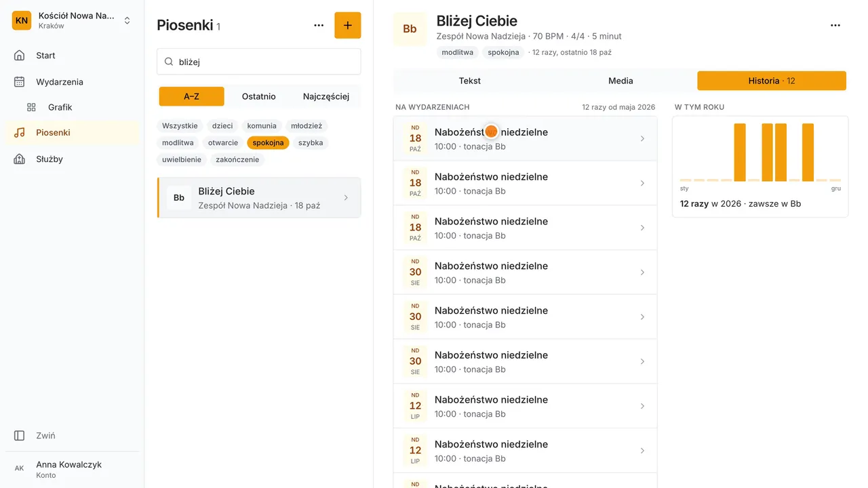
Task: Toggle the komunia tag filter
Action: [x=262, y=126]
